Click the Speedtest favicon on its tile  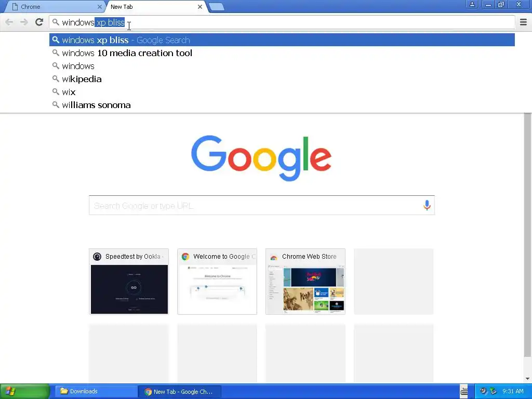click(x=97, y=257)
